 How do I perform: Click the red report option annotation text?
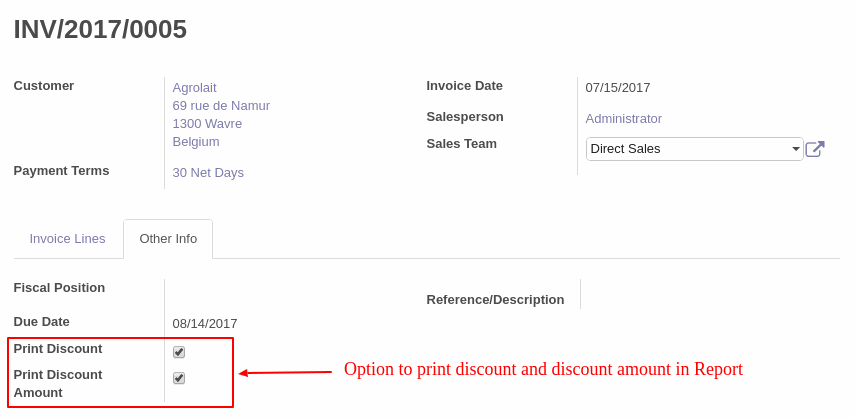[543, 369]
